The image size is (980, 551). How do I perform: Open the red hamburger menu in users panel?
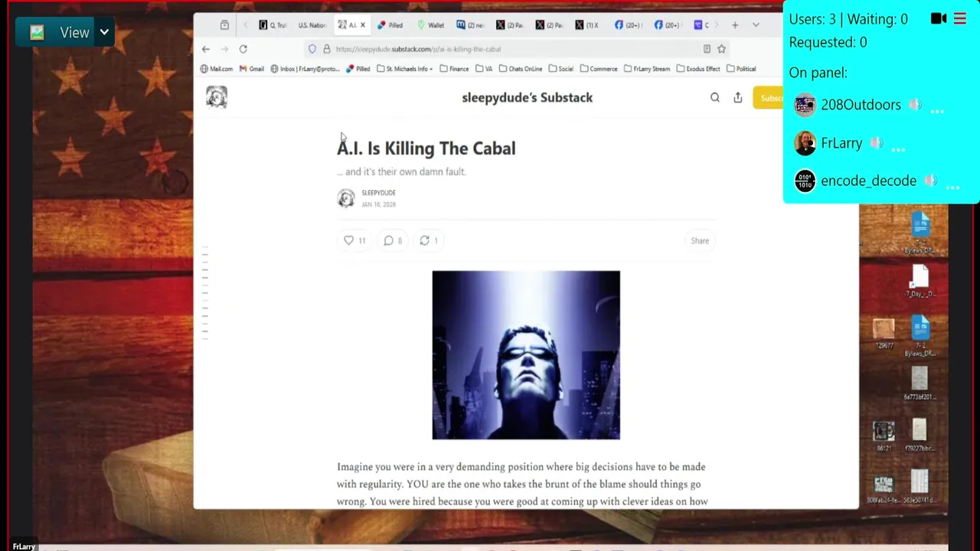coord(959,18)
